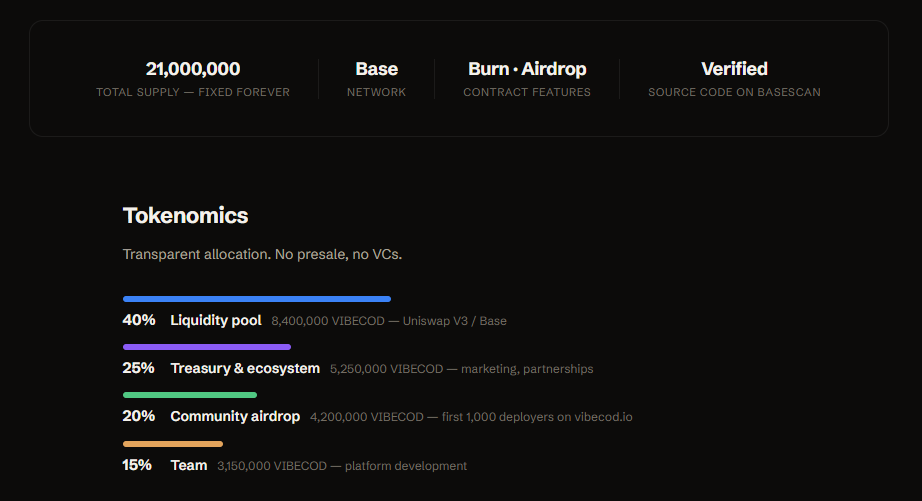Screen dimensions: 922x501
Task: Select the 'SOURCE CODE ON BASESCAN' caption
Action: pyautogui.click(x=734, y=92)
